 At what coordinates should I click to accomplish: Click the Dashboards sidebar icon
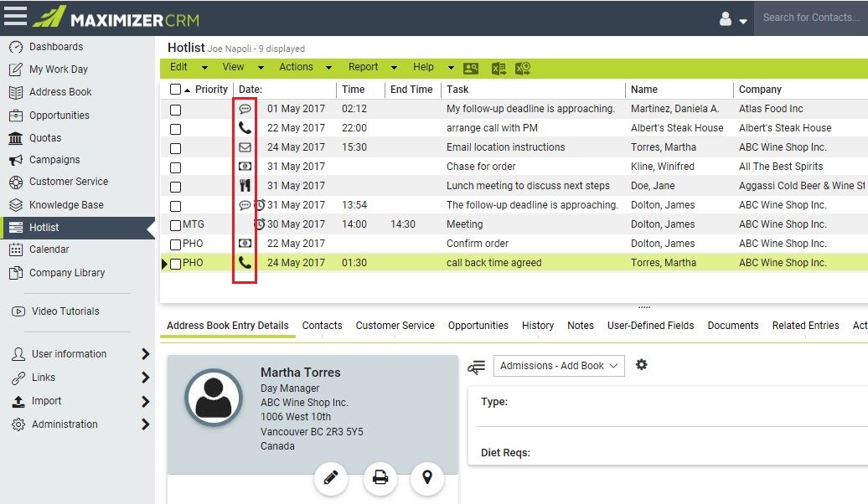click(16, 47)
